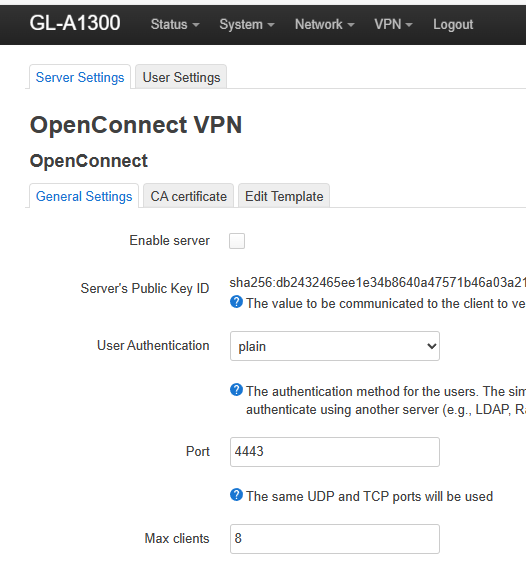The image size is (526, 568).
Task: Go to GL-A1300 home brand link
Action: (75, 23)
